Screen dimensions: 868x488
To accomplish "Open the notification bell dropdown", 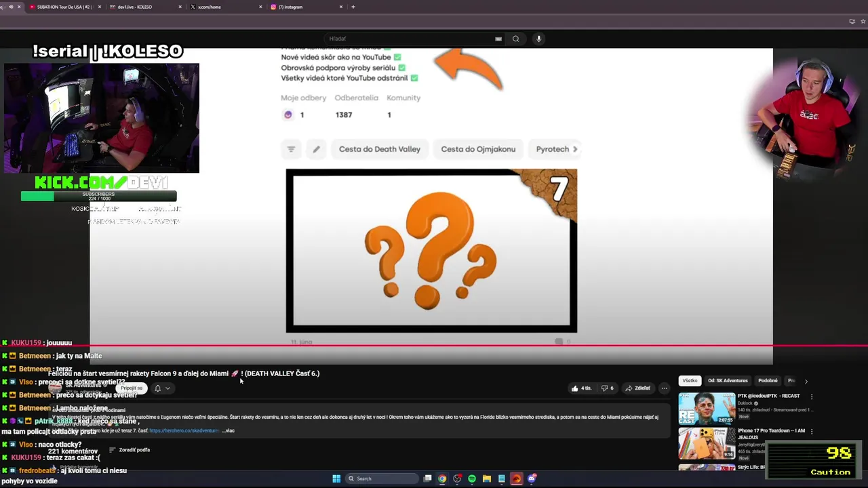I will [161, 388].
